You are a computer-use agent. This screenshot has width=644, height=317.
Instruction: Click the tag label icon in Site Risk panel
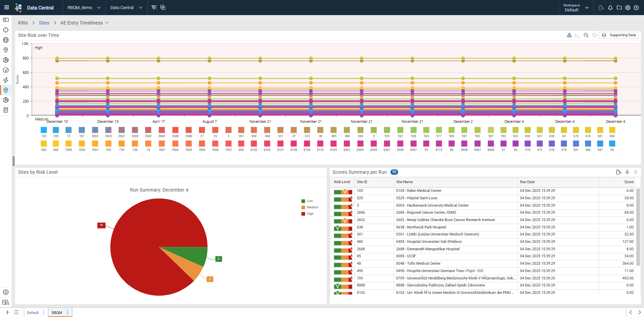pos(595,35)
